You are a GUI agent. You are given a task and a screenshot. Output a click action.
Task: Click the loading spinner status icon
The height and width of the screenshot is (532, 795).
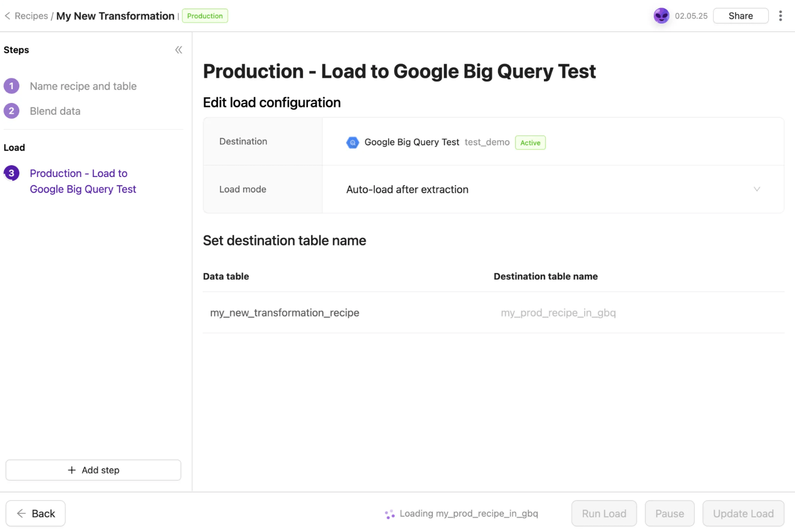389,514
